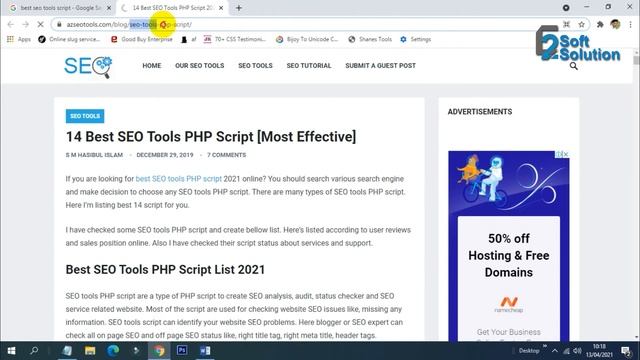Click the Namecheap hosting advertisement
640x360 pixels.
pos(509,246)
